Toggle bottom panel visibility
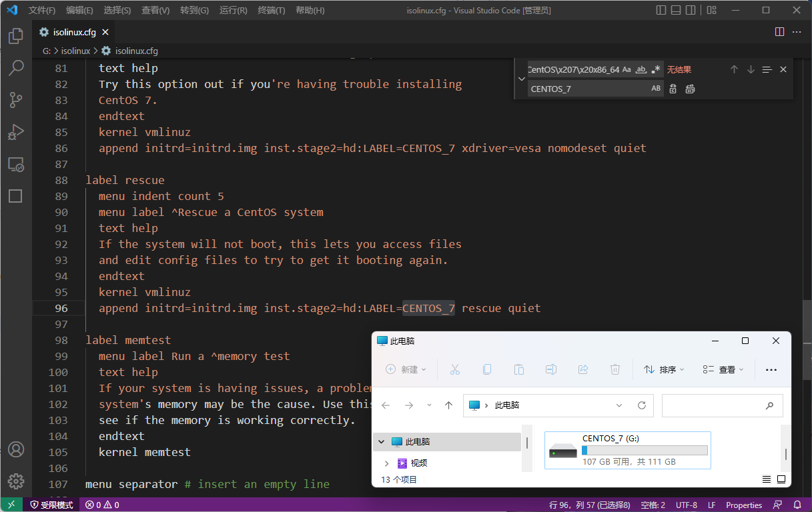Viewport: 812px width, 512px height. [677, 11]
